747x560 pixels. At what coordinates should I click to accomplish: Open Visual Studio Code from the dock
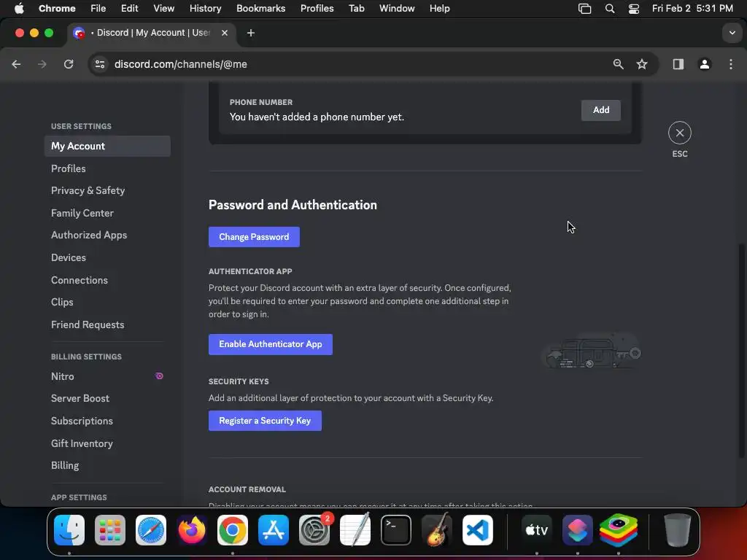coord(478,530)
